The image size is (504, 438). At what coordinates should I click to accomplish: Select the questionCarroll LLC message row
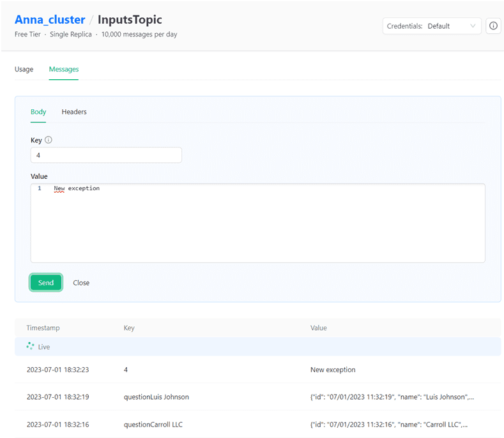point(257,425)
